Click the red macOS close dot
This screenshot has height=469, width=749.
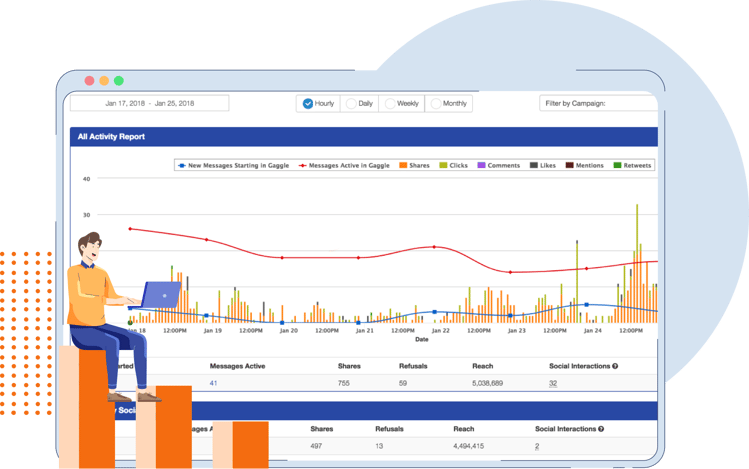(x=89, y=81)
